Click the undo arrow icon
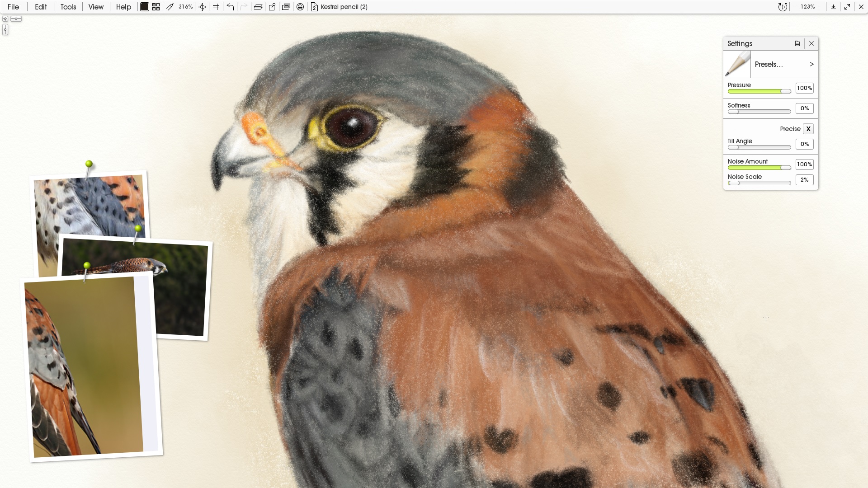Screen dimensions: 868x488 230,7
